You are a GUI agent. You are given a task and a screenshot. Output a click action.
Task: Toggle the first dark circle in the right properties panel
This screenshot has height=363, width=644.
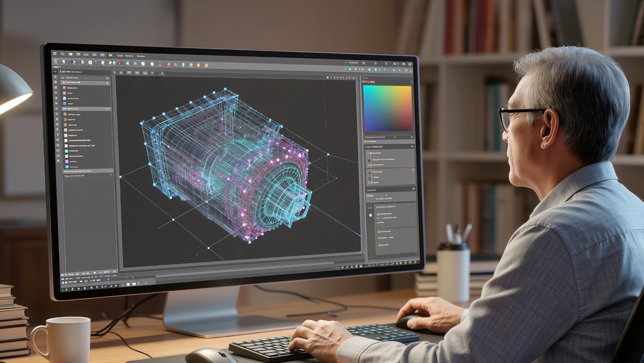370,160
